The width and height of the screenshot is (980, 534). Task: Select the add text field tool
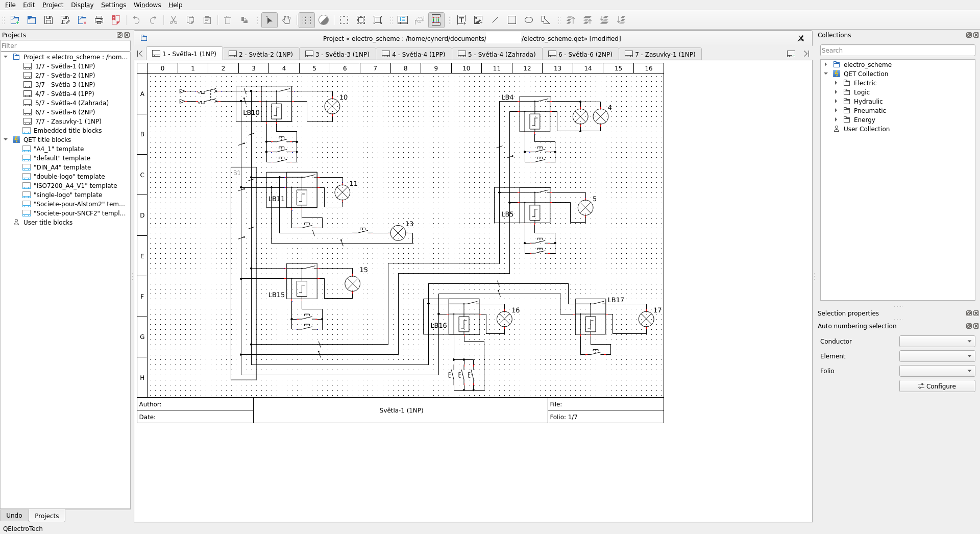tap(461, 20)
